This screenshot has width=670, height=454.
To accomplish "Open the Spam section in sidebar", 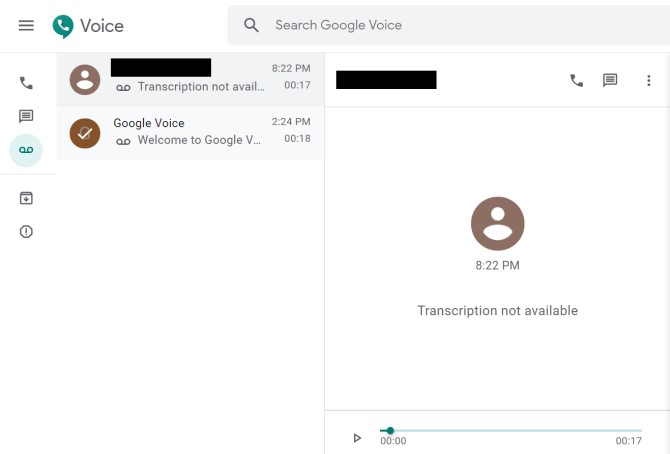I will 26,232.
